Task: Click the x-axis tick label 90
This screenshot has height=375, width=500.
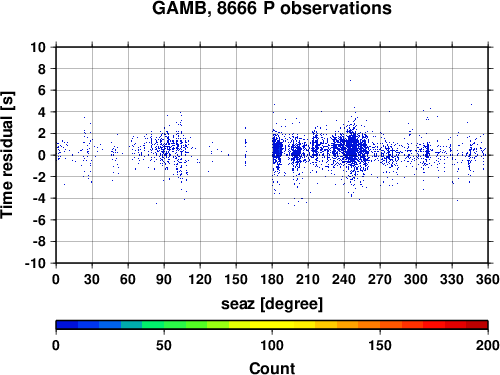Action: [164, 279]
